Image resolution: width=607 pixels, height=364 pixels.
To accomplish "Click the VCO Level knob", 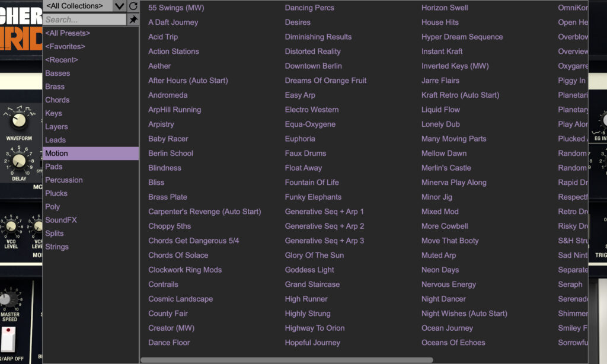I will point(11,226).
